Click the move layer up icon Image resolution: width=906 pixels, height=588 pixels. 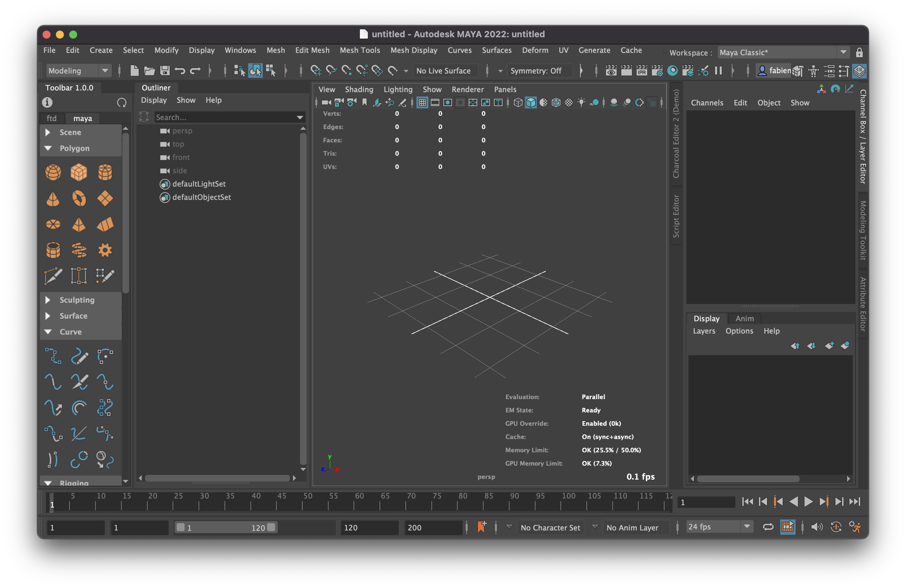(x=795, y=346)
